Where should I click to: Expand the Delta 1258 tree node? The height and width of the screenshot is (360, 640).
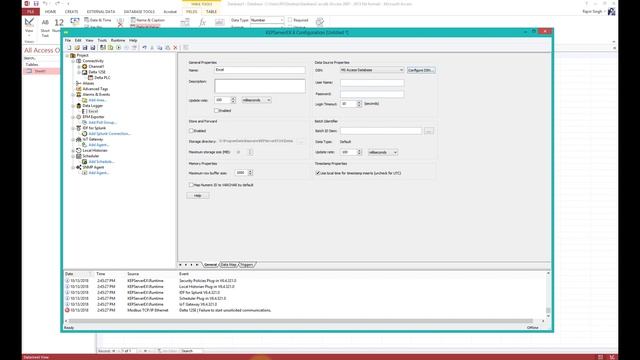pyautogui.click(x=79, y=72)
